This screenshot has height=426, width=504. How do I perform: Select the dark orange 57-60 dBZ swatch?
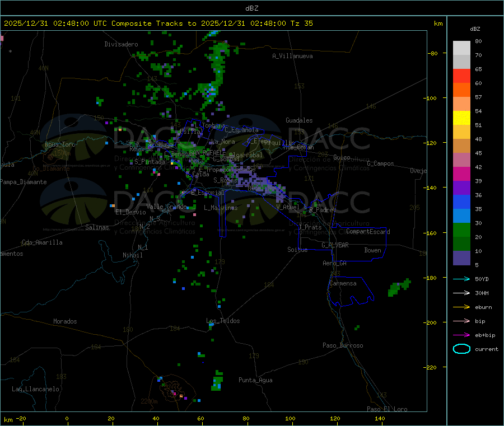click(x=461, y=90)
